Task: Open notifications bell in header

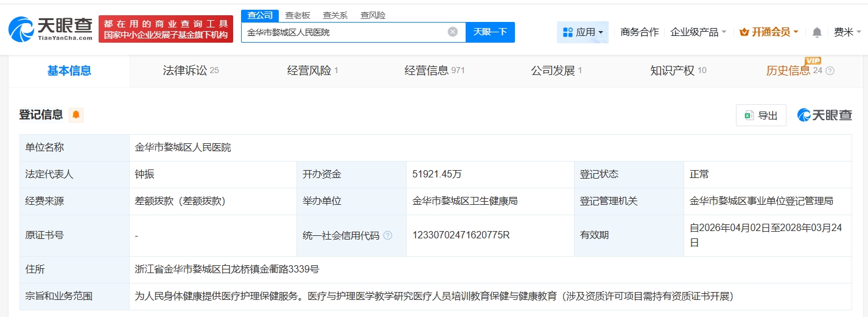Action: pos(817,32)
